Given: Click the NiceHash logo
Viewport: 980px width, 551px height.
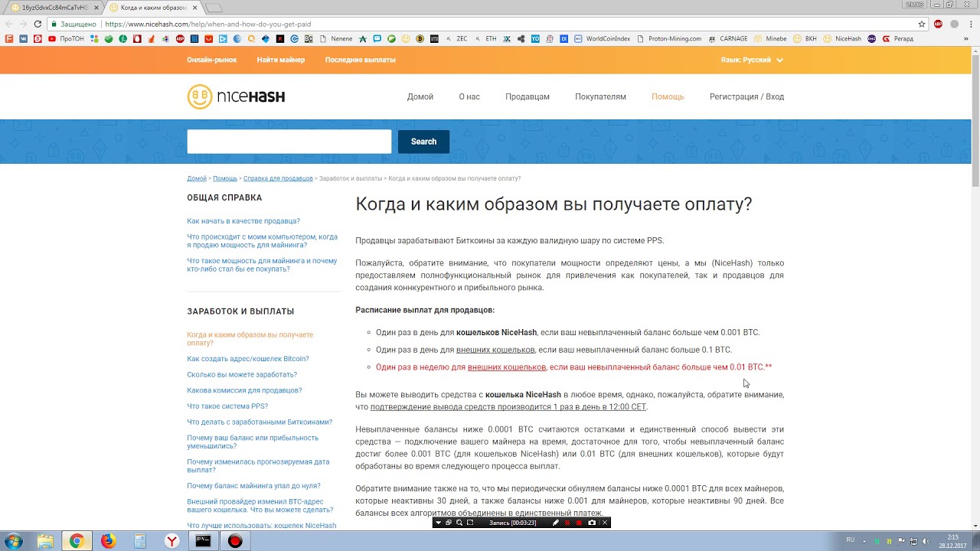Looking at the screenshot, I should (x=236, y=96).
